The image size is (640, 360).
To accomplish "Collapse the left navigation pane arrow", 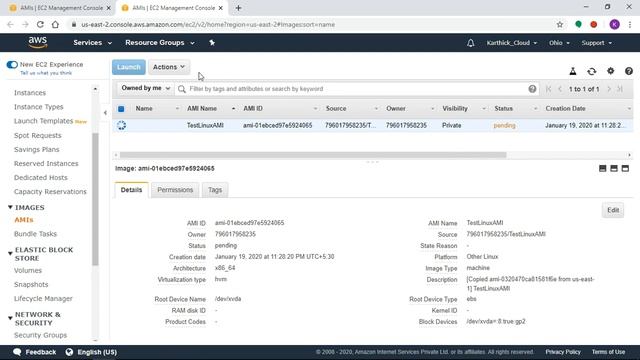I will coord(105,113).
